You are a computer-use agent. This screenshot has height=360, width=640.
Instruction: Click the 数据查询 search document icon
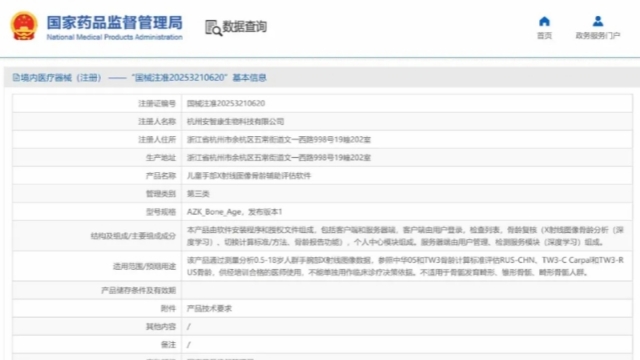213,28
